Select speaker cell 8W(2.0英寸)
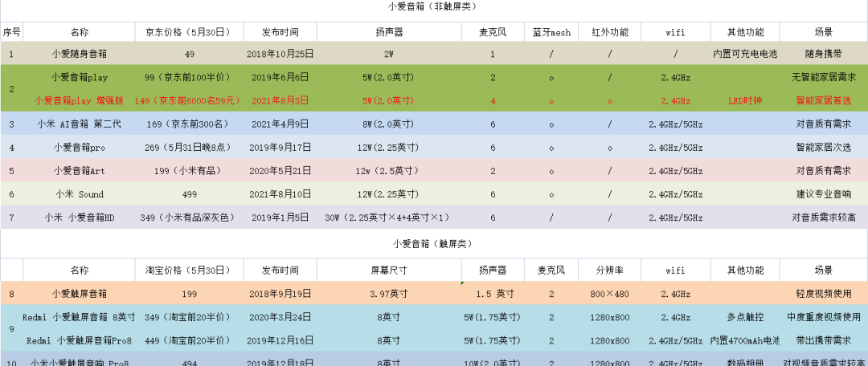 pyautogui.click(x=389, y=124)
